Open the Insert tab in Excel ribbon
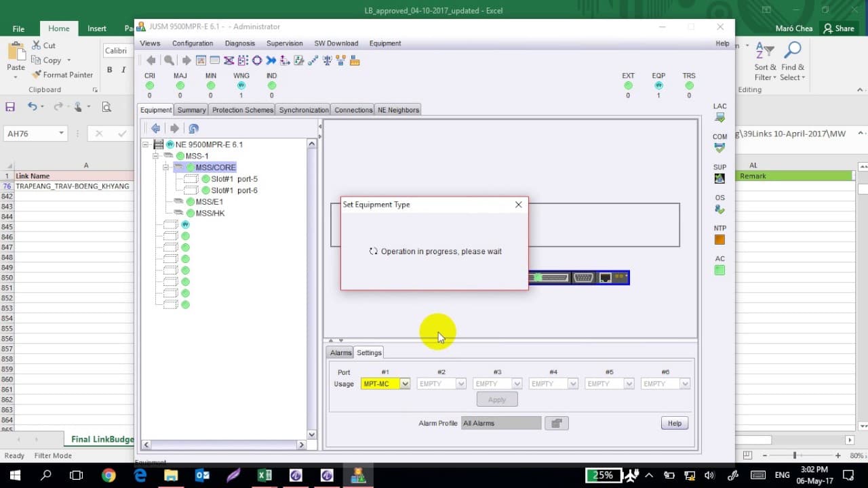Viewport: 868px width, 488px height. click(97, 28)
